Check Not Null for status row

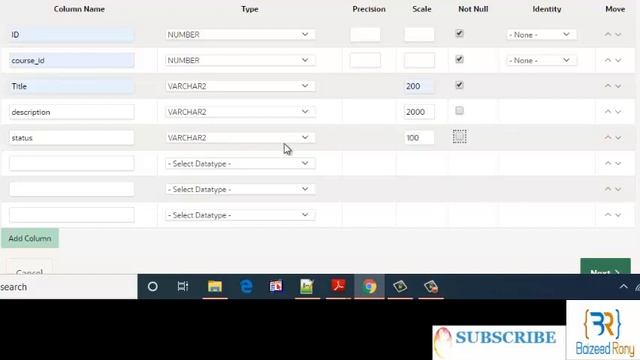pyautogui.click(x=460, y=136)
